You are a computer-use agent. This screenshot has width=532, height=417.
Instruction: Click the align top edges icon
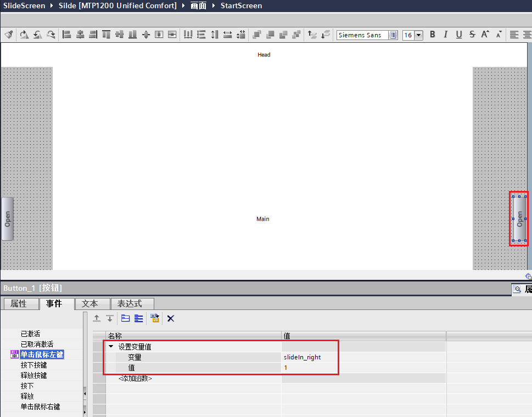click(106, 35)
